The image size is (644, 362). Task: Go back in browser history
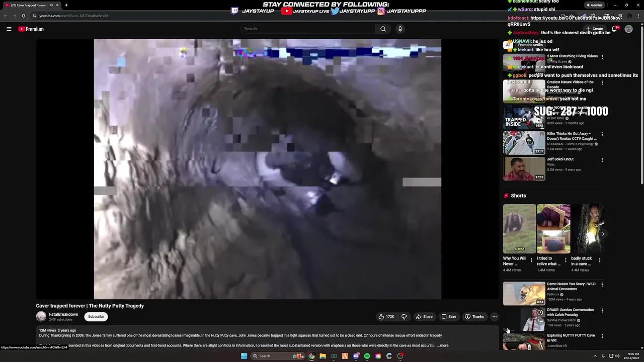click(x=6, y=16)
